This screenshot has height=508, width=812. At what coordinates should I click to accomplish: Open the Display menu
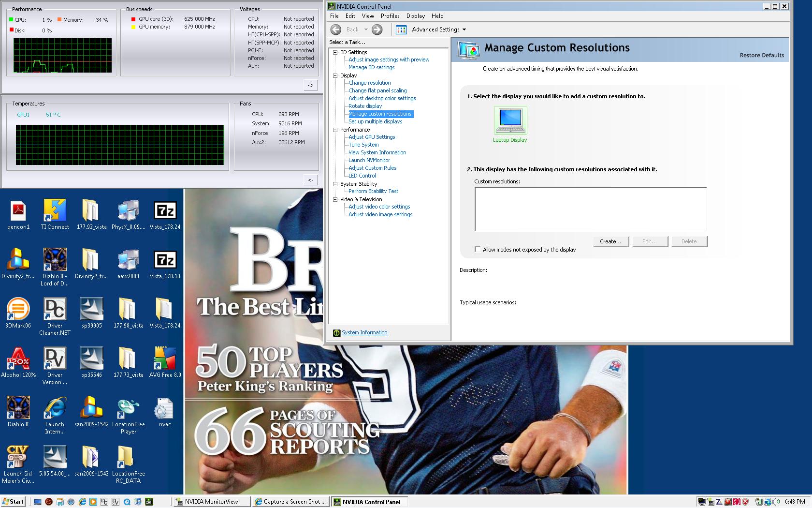[416, 16]
